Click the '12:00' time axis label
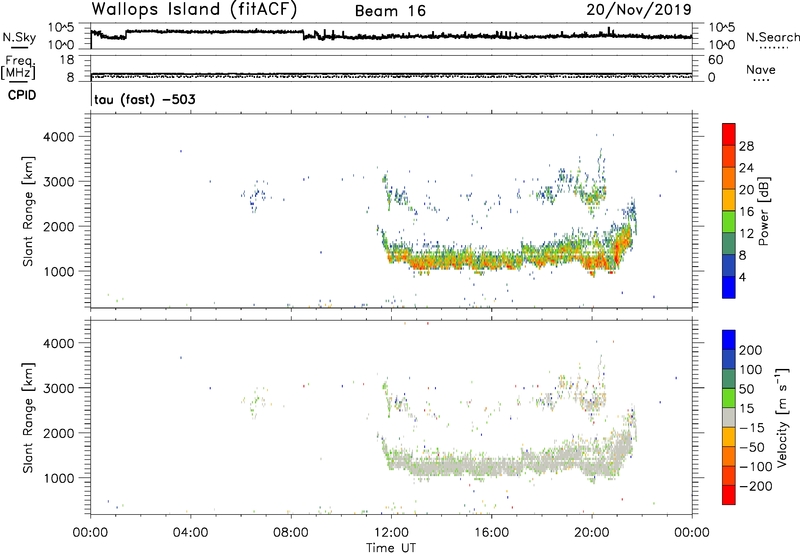Screen dimensions: 800x554 pyautogui.click(x=391, y=533)
